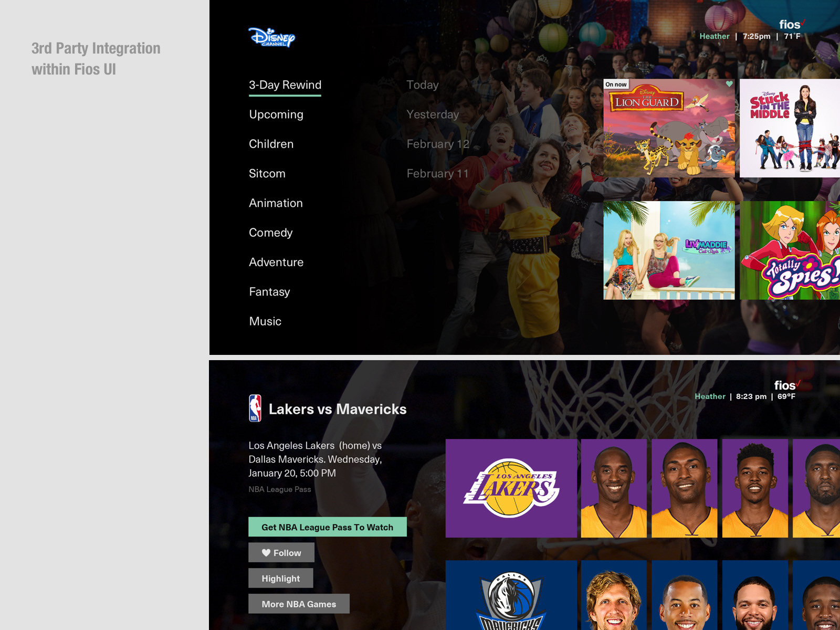Click the Highlight button

click(x=281, y=578)
